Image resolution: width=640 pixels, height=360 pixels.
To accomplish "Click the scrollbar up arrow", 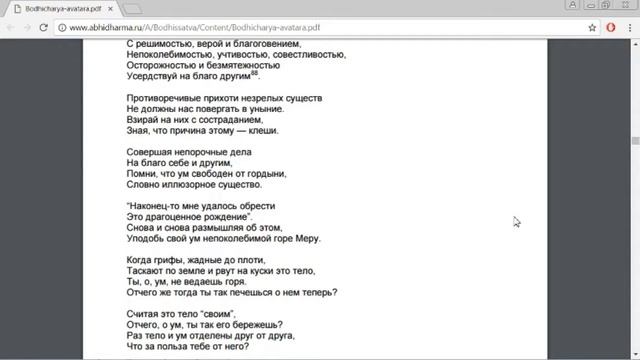I will (x=635, y=43).
